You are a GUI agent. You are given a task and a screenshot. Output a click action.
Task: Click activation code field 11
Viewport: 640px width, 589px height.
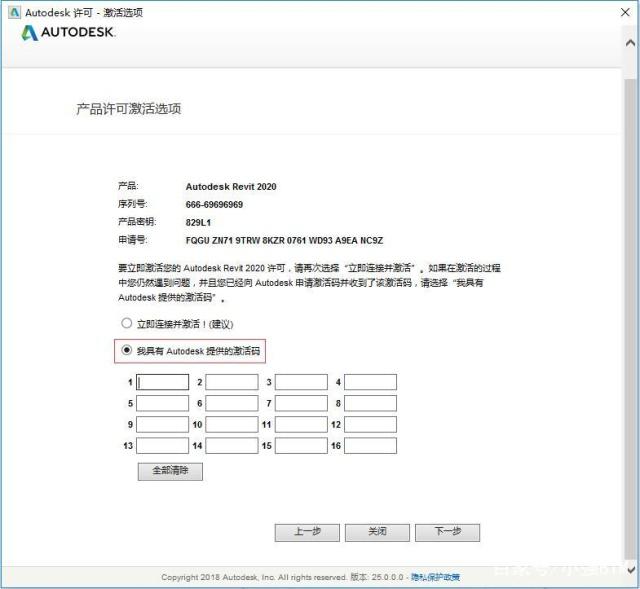[301, 425]
